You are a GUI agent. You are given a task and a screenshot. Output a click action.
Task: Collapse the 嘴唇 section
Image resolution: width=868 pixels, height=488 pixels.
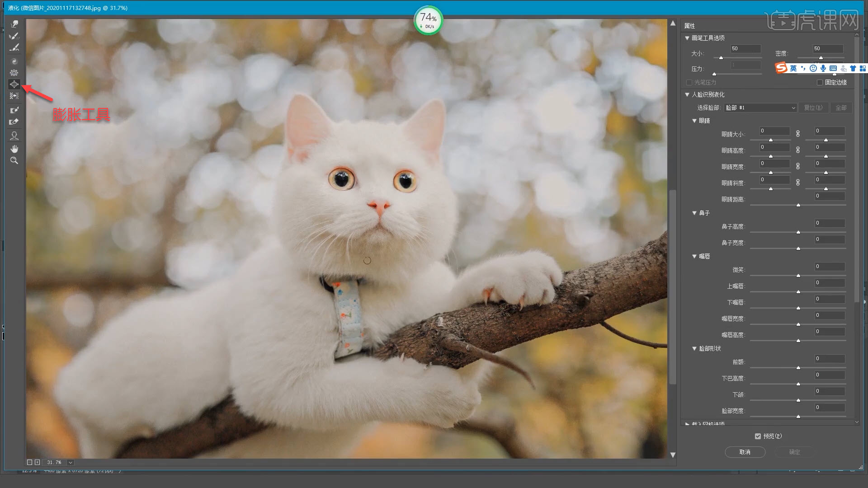click(x=694, y=256)
